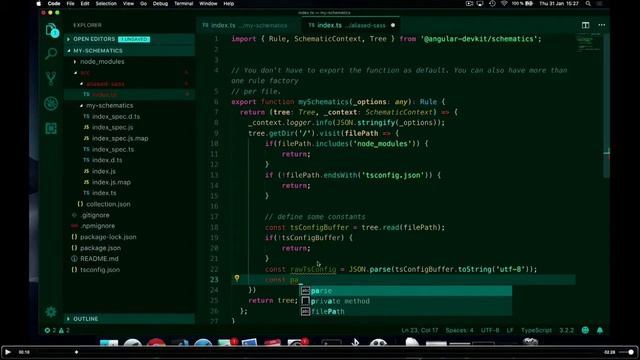Click the LF end-of-line status item

coord(510,330)
